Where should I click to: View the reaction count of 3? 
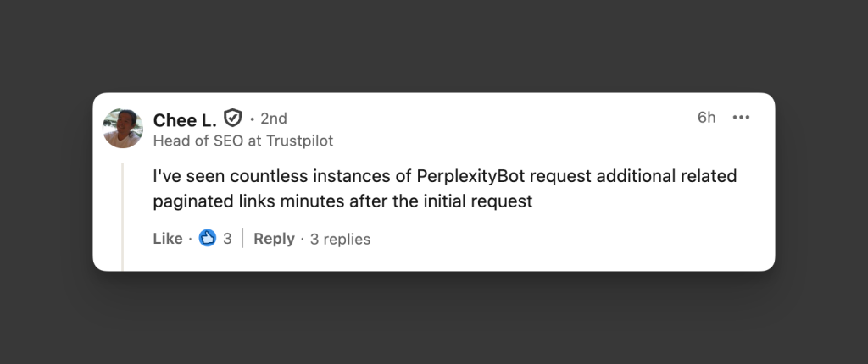227,239
